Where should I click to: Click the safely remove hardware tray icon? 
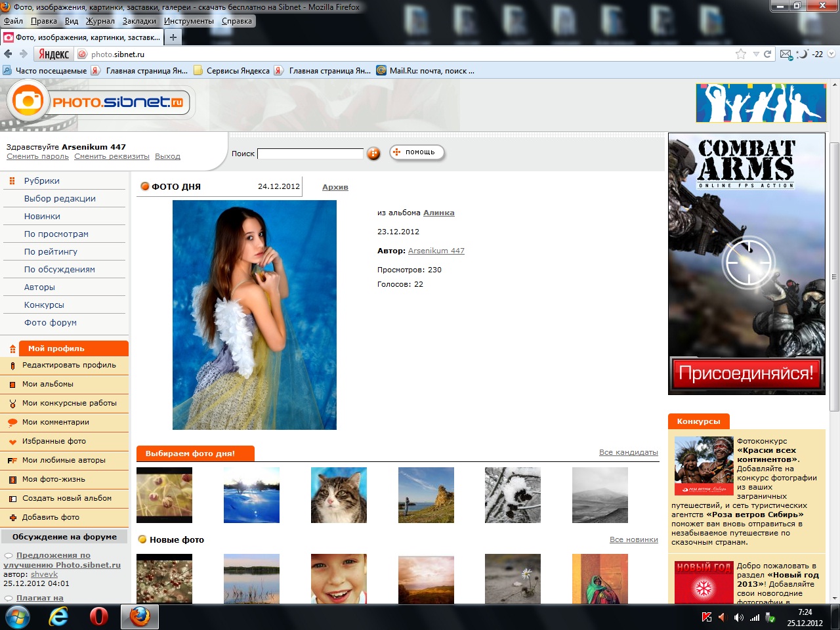coord(770,618)
